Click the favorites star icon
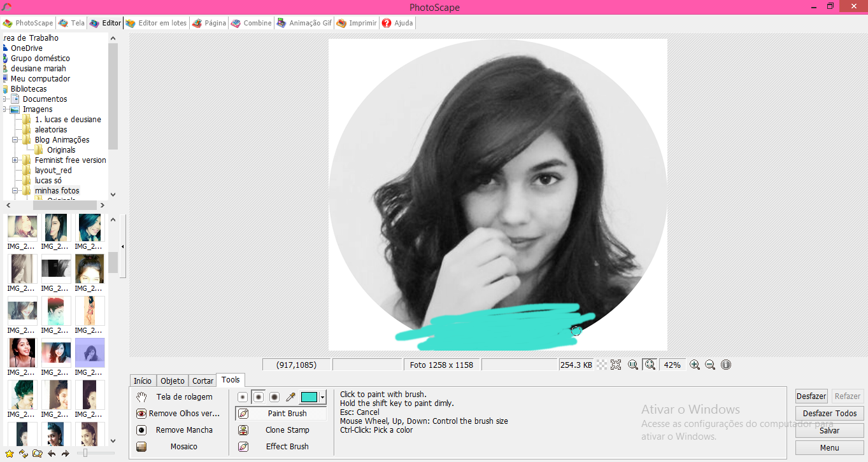 click(10, 454)
